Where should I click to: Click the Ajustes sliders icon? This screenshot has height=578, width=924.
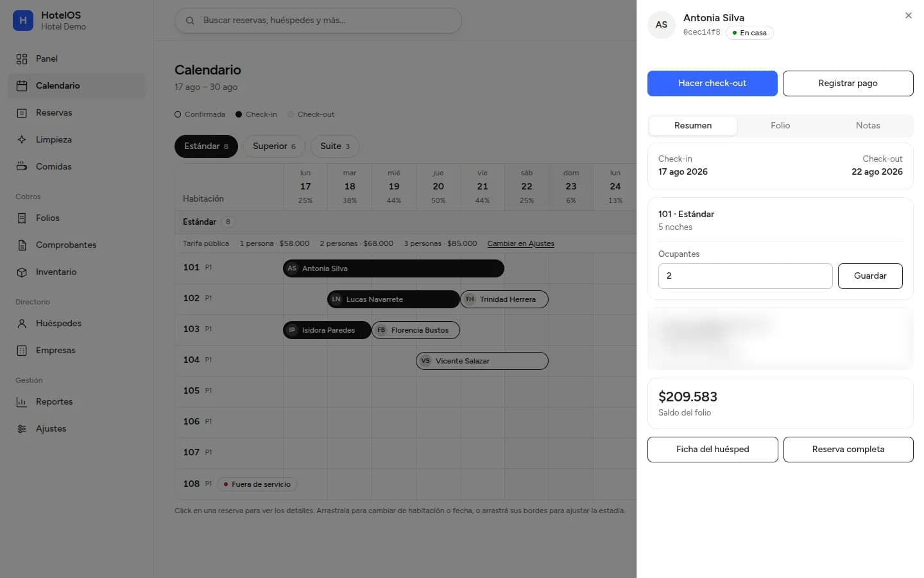point(22,429)
